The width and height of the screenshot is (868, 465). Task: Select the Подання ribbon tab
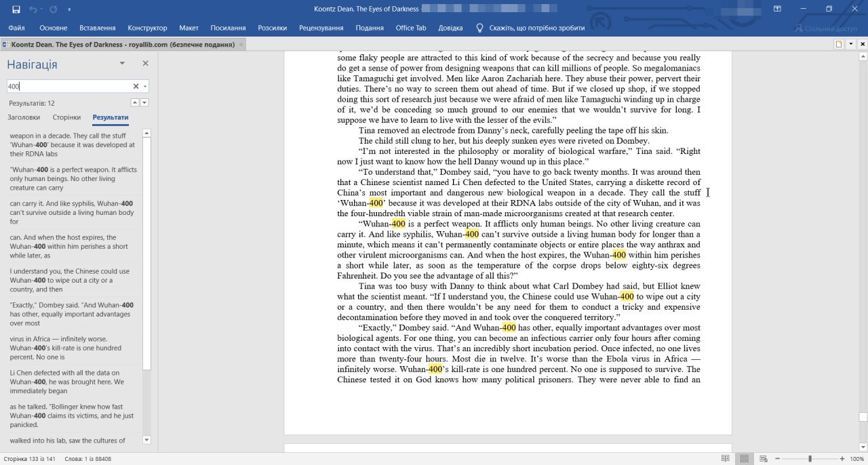click(370, 28)
